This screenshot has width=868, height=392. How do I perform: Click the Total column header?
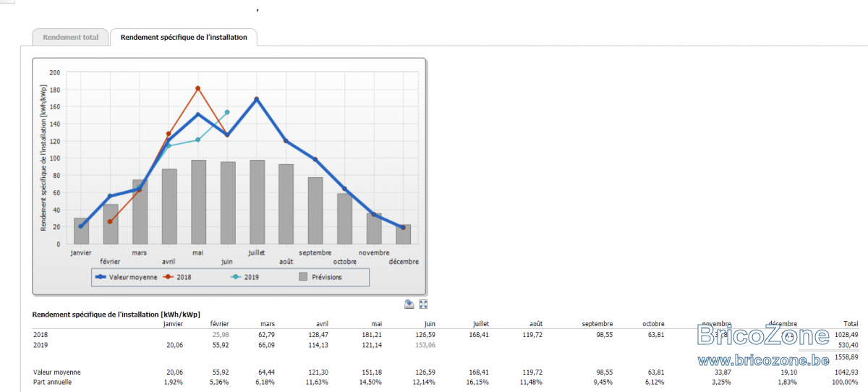click(x=850, y=324)
